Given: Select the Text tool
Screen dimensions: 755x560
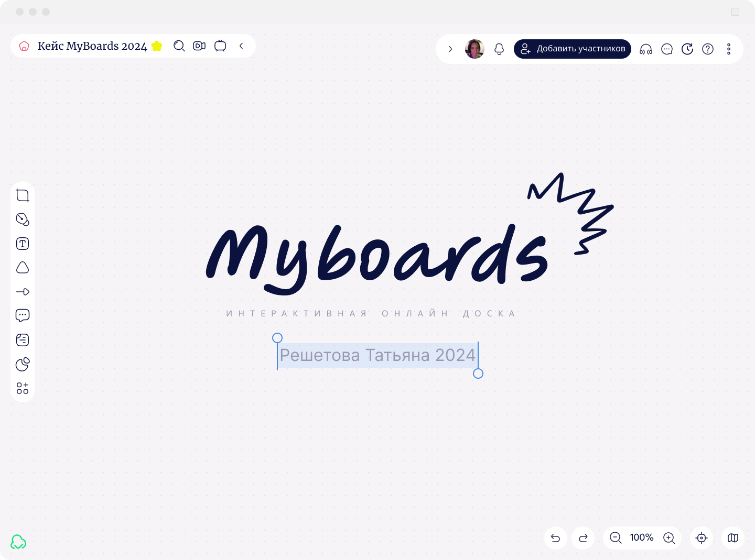Looking at the screenshot, I should tap(23, 244).
